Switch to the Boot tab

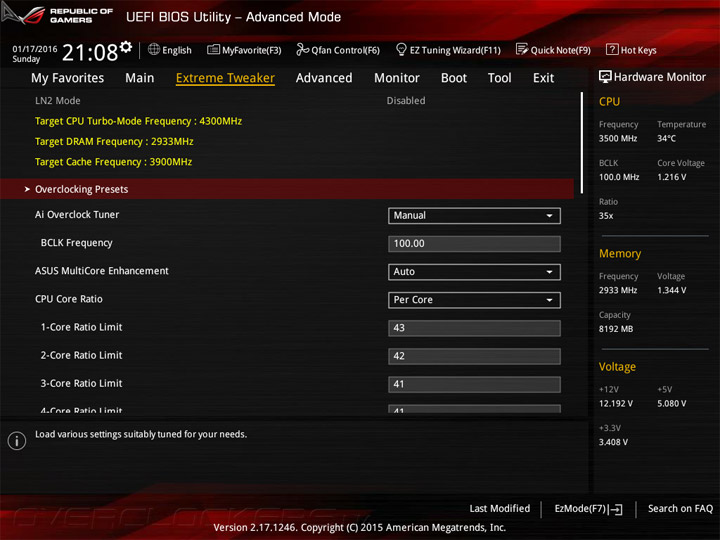(454, 78)
